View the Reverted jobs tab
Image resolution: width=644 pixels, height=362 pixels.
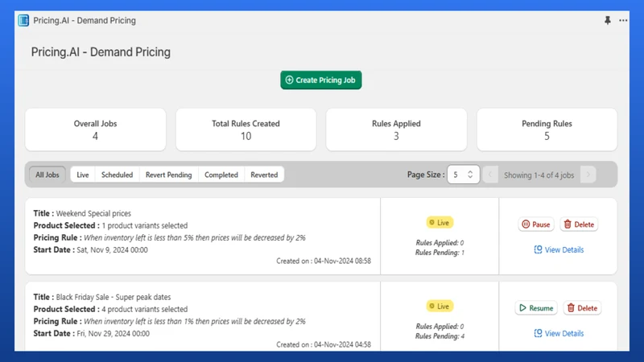264,175
